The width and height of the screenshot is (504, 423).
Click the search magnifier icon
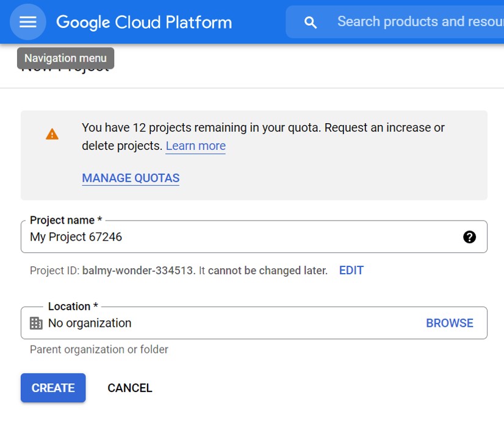point(310,22)
